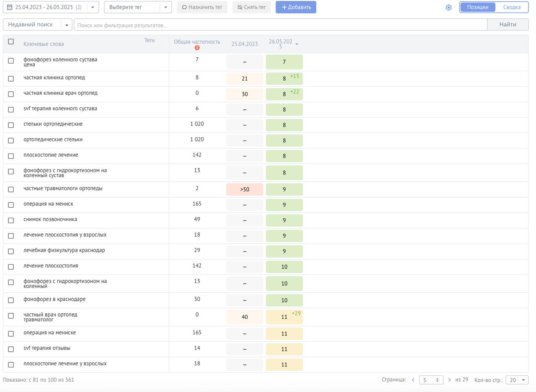Go to the next page arrow

[449, 380]
